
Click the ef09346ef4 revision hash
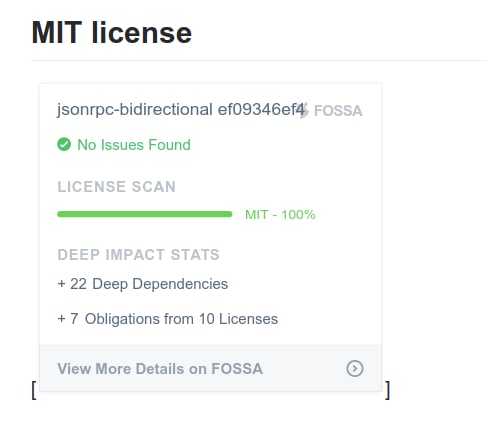point(261,110)
